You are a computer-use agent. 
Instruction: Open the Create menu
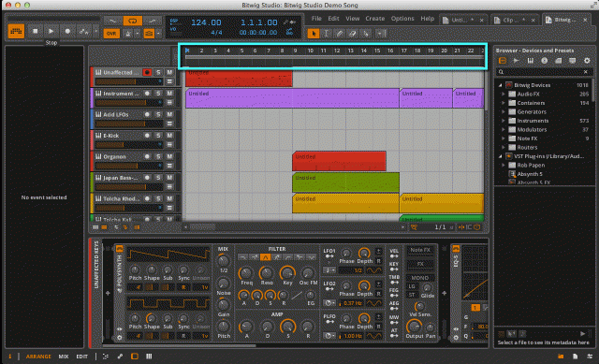point(374,19)
